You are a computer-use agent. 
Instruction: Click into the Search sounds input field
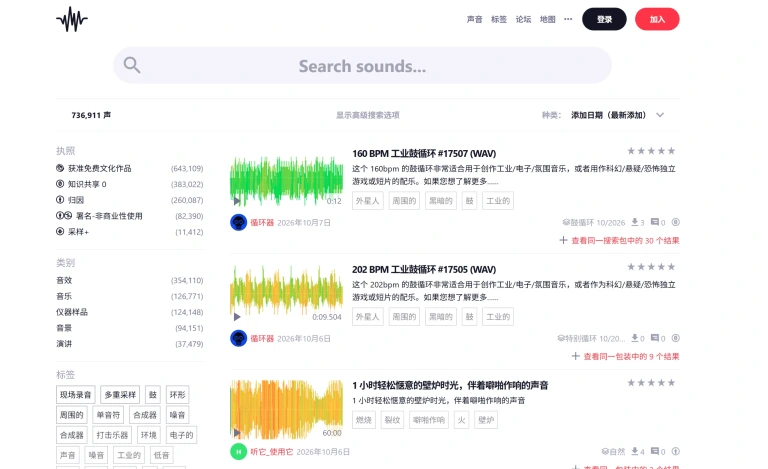[362, 65]
